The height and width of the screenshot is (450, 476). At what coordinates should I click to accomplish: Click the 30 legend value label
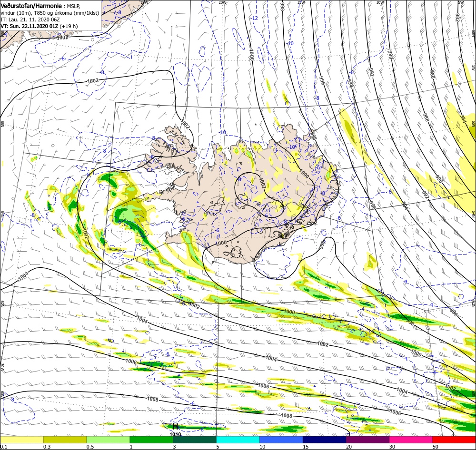click(393, 447)
